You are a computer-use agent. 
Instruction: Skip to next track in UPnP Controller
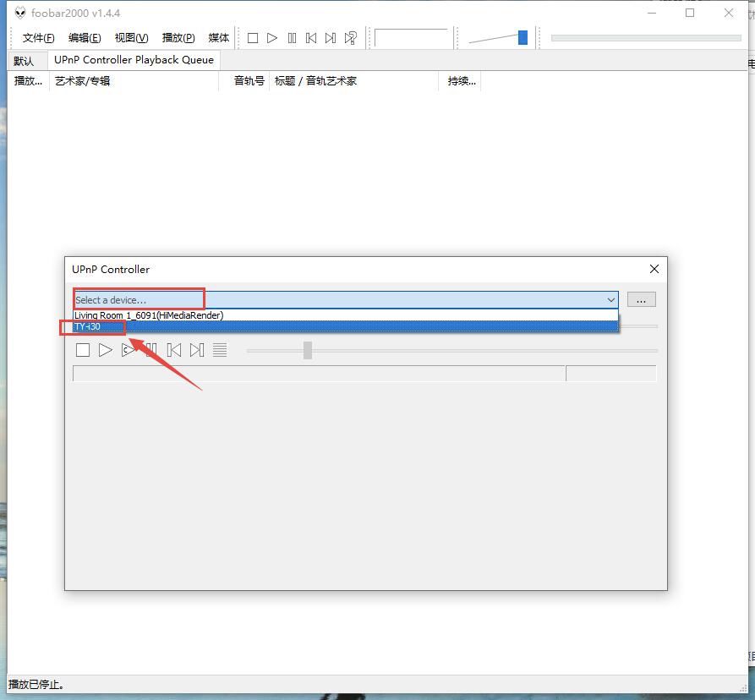197,350
